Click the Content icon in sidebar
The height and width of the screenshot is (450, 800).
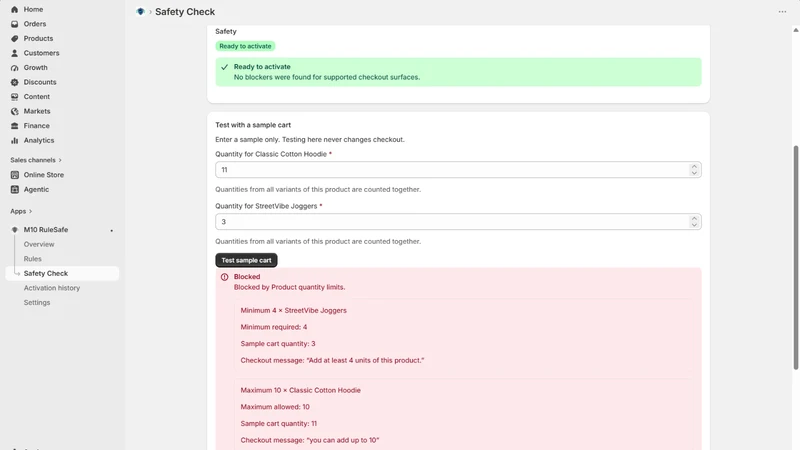click(14, 96)
